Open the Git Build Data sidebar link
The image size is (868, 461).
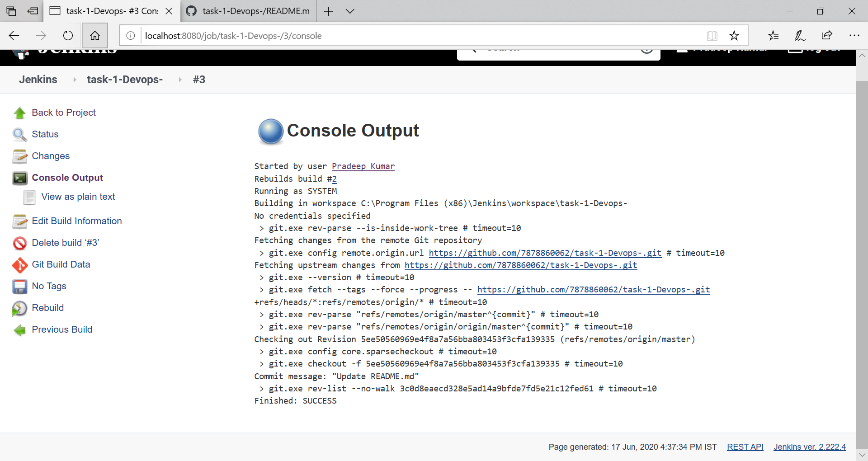point(61,264)
